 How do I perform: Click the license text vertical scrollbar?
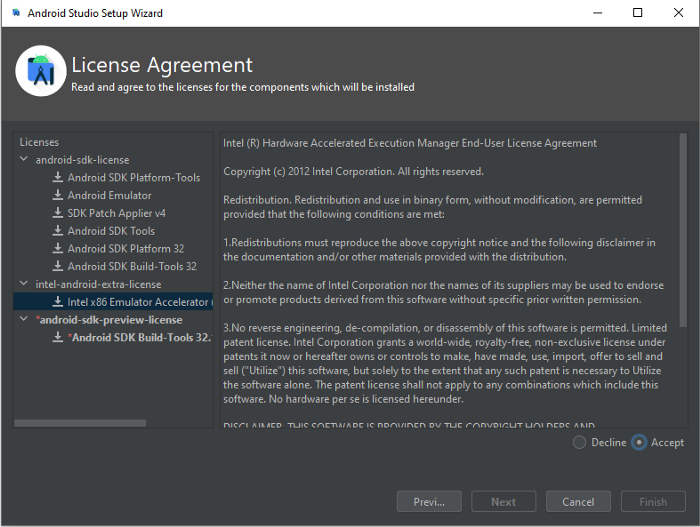point(683,230)
